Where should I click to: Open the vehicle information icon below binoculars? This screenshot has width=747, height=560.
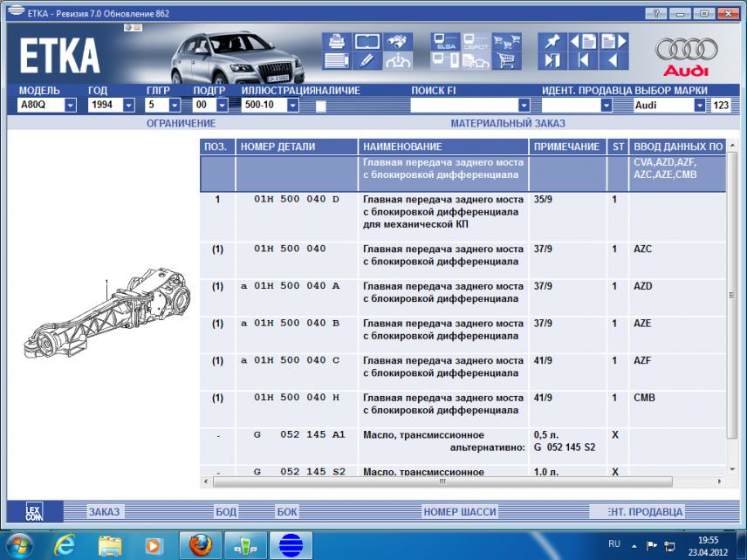(397, 60)
